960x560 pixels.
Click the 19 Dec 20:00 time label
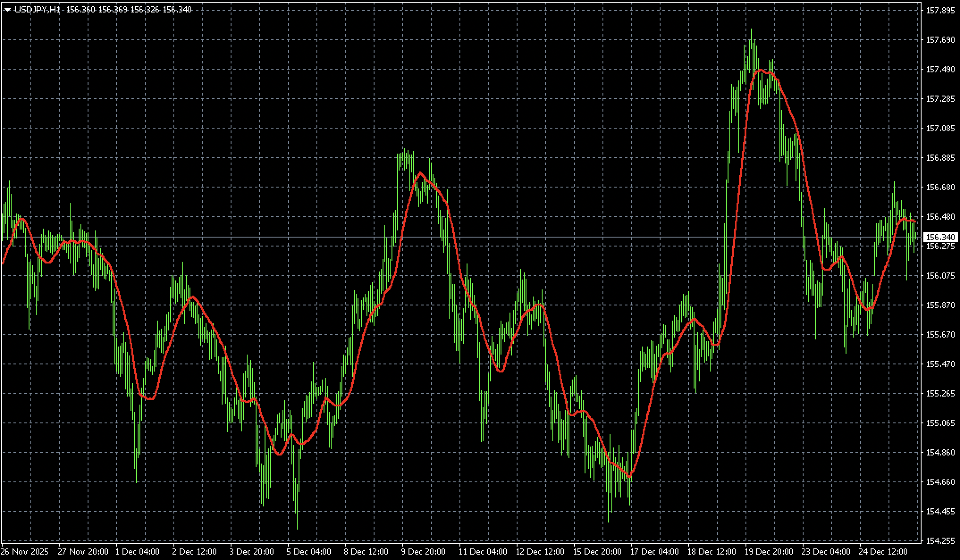[x=769, y=552]
